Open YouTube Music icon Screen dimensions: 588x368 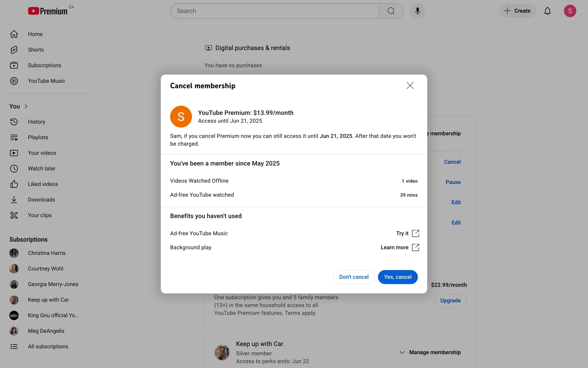pyautogui.click(x=14, y=81)
